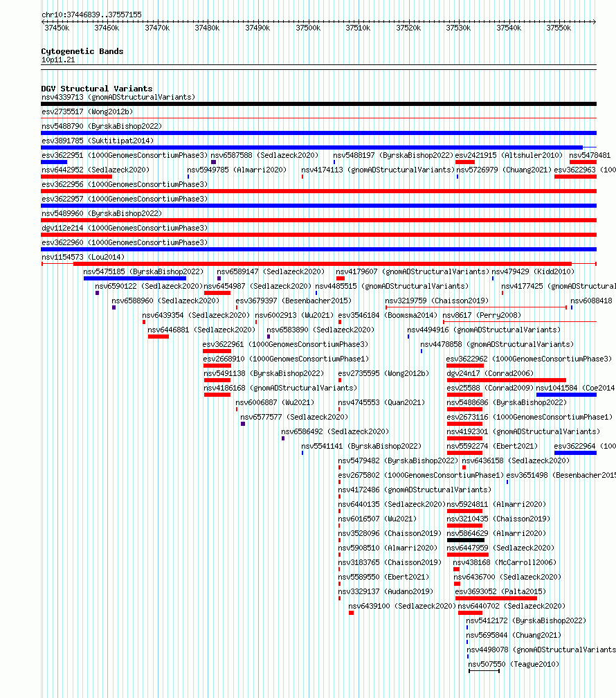Click nsv3219759 (Chaisson2019) label
The image size is (616, 698).
(x=437, y=301)
